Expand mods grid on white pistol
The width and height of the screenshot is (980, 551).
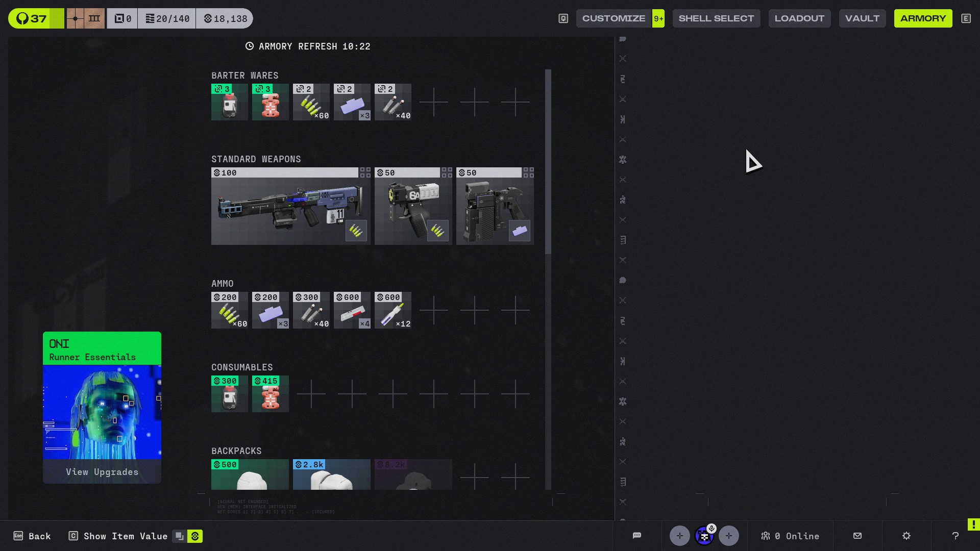pos(447,172)
